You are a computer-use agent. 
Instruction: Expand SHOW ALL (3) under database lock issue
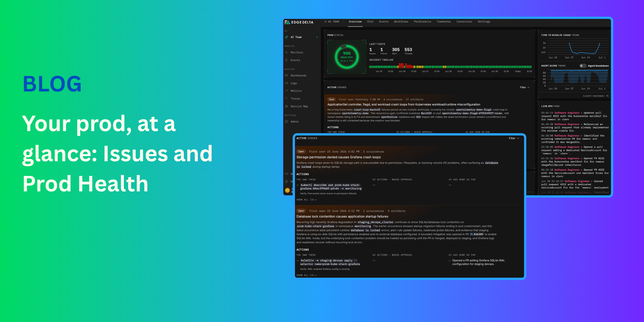point(307,275)
